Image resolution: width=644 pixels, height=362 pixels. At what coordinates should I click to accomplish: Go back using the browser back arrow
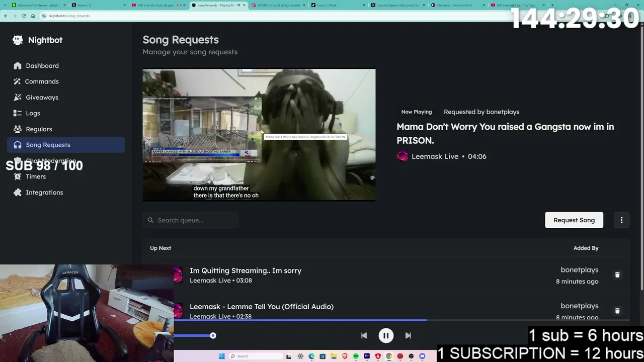6,16
